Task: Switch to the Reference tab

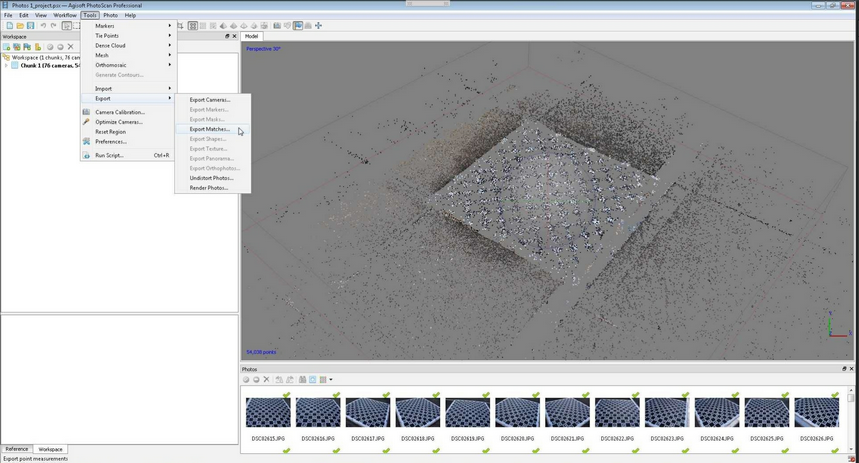Action: [x=16, y=449]
